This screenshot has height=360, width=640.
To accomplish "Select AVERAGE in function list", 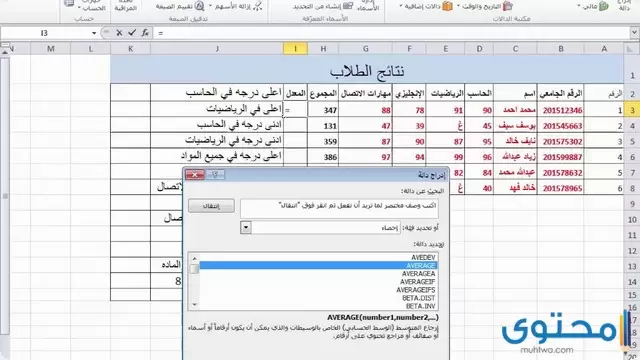I will point(318,265).
